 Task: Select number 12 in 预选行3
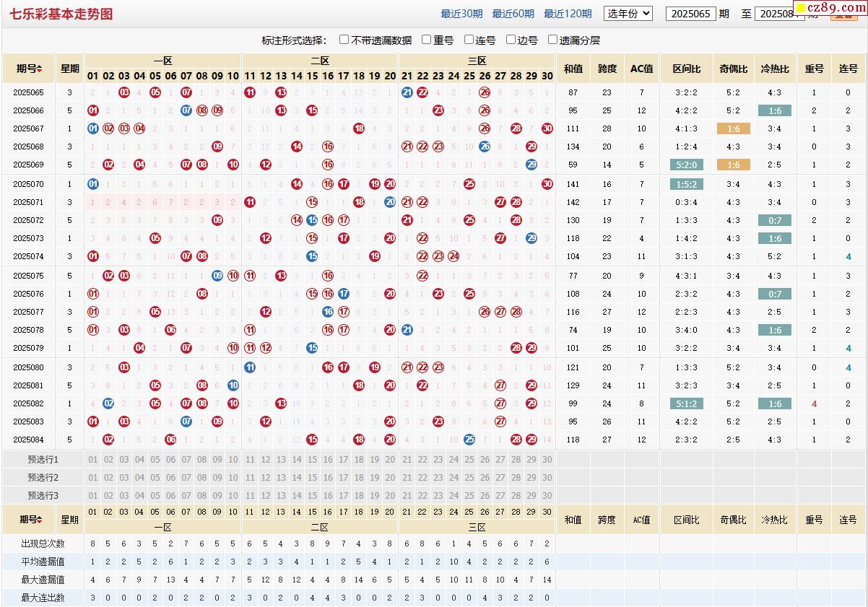pos(266,496)
